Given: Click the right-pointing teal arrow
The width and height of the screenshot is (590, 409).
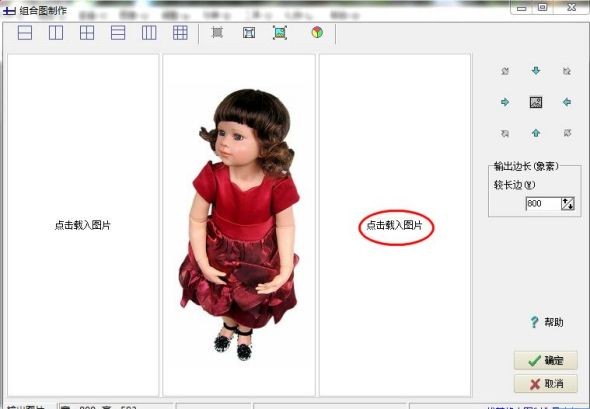Looking at the screenshot, I should 505,102.
